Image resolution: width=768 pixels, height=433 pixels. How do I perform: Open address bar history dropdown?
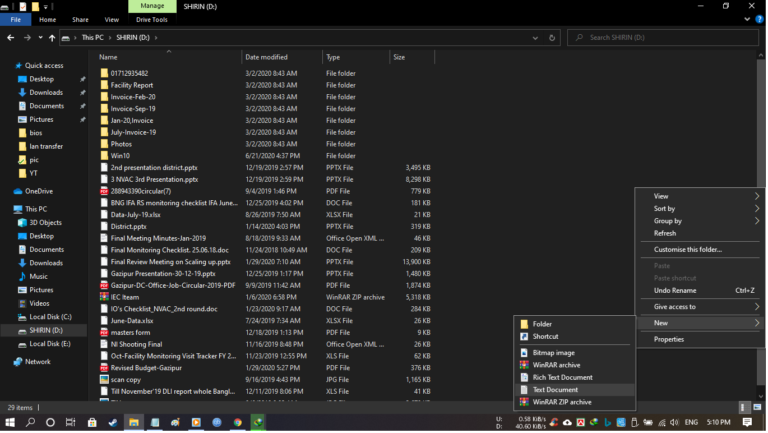pos(535,38)
